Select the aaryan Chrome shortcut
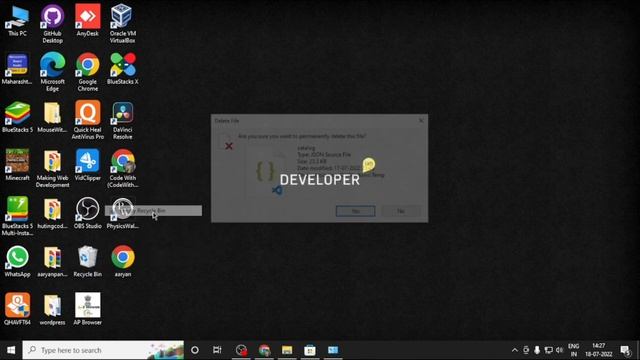Screen dimensions: 640x360 pyautogui.click(x=122, y=261)
